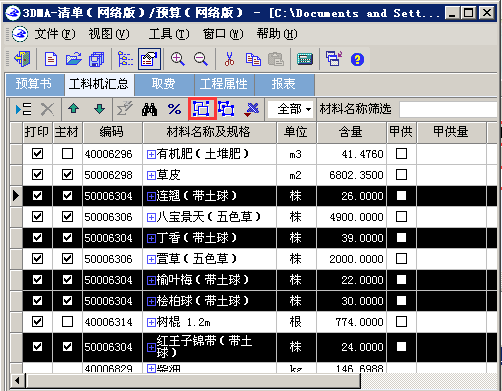Click the 编码 column header

[112, 132]
